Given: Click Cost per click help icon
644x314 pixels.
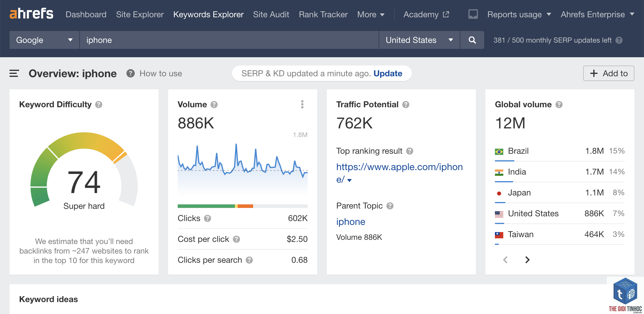Looking at the screenshot, I should [236, 239].
